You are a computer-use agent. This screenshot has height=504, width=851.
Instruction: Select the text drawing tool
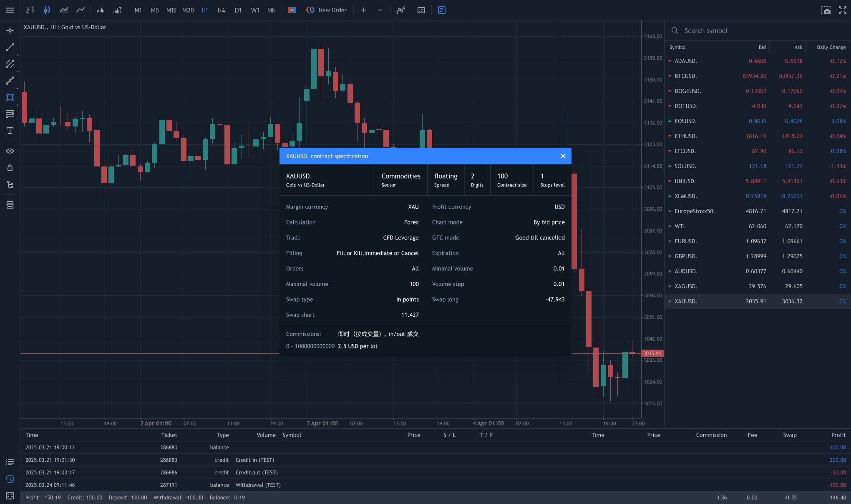click(x=10, y=131)
